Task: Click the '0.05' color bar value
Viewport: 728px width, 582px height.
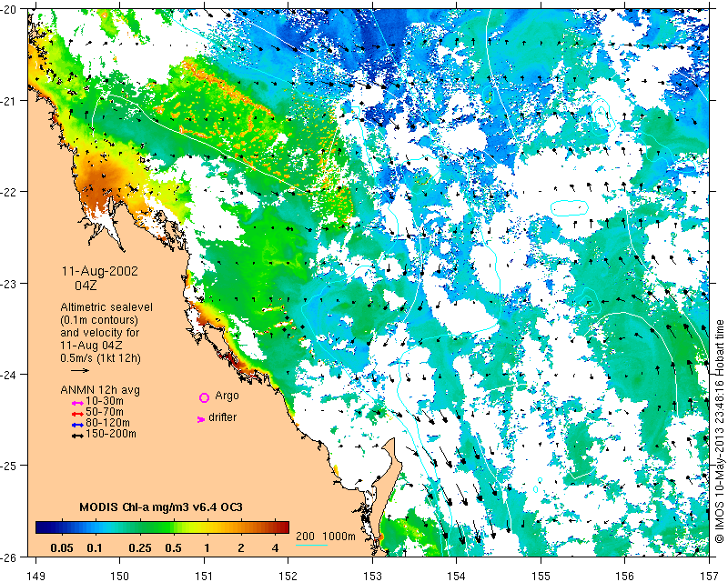Action: (62, 548)
